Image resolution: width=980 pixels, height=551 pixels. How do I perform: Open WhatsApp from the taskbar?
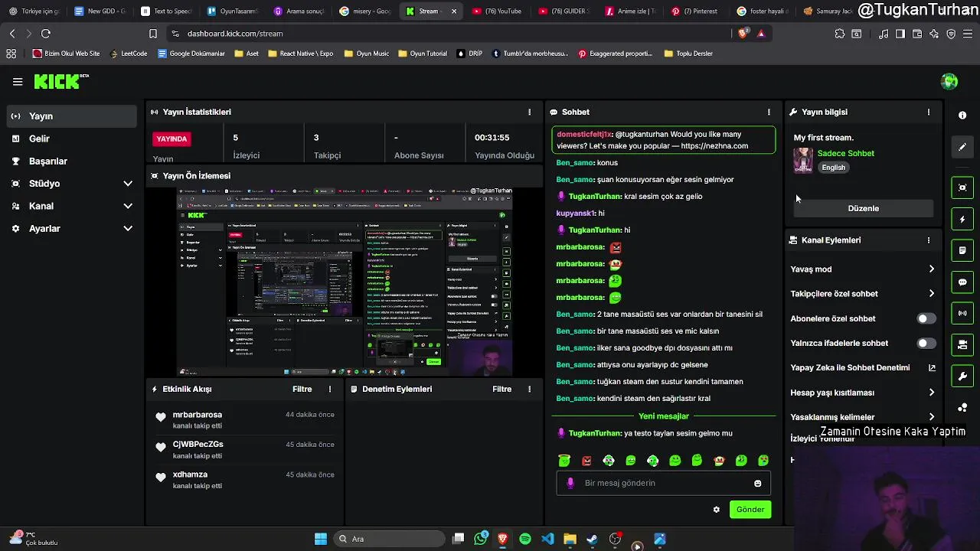[x=481, y=539]
